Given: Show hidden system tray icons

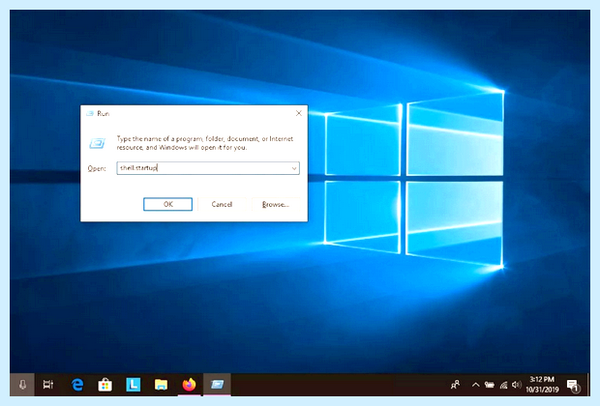Looking at the screenshot, I should click(x=475, y=385).
